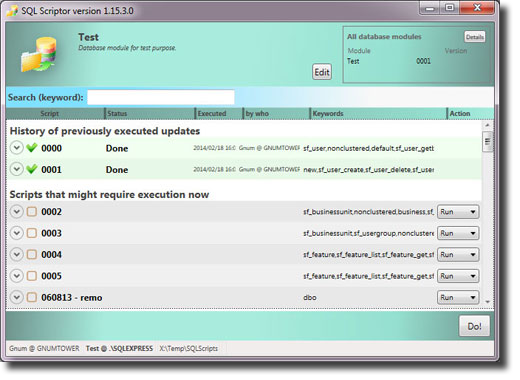Click the SQL Scriptor title bar app icon
Viewport: 520px width, 380px height.
[13, 11]
